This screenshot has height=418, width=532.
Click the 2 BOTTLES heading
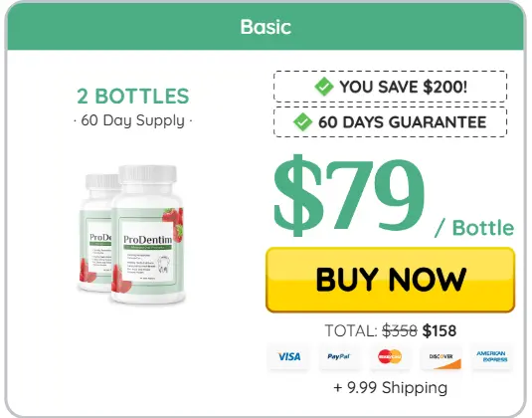[133, 97]
